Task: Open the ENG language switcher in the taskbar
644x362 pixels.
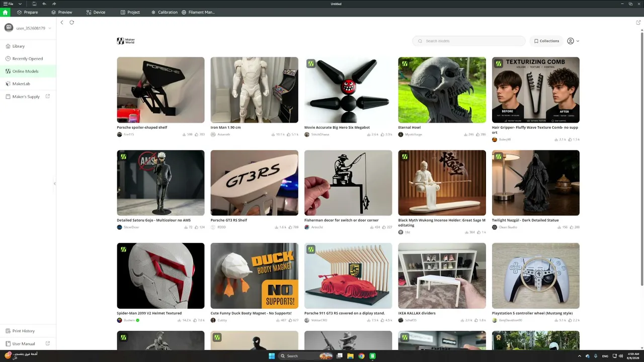Action: pos(605,356)
